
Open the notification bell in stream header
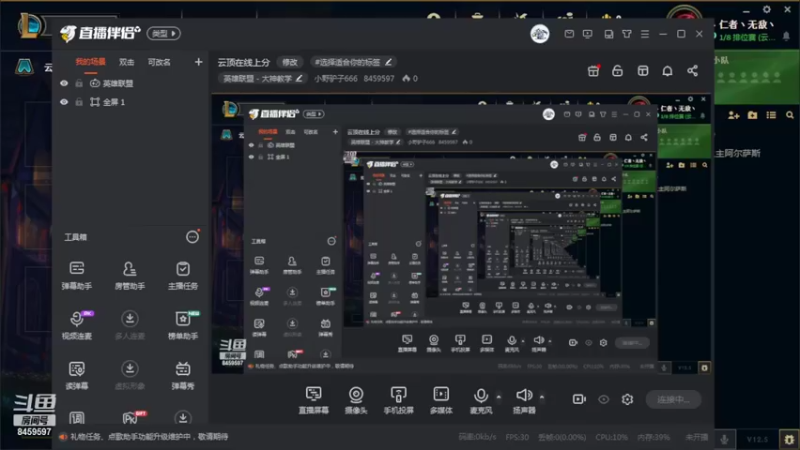[x=667, y=71]
